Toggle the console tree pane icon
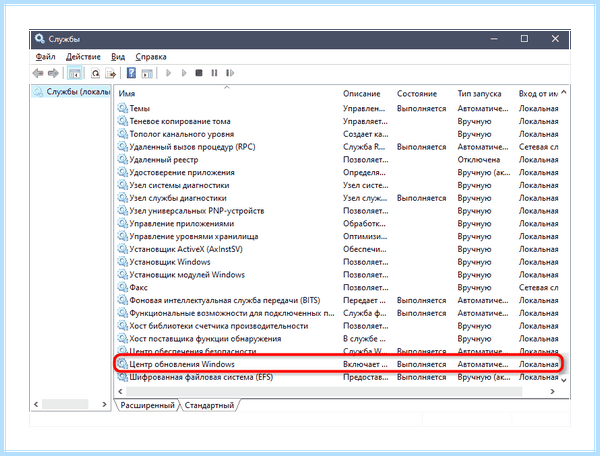 [x=75, y=73]
